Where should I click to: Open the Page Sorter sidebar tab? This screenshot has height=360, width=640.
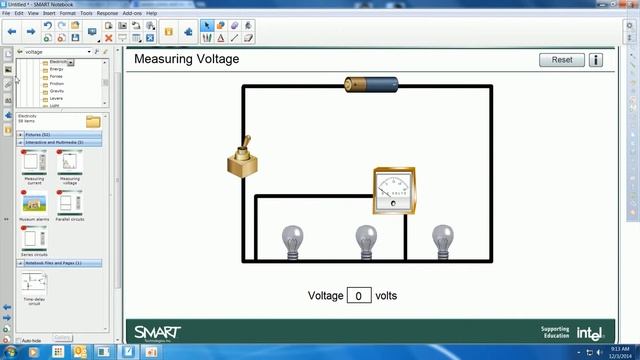pyautogui.click(x=8, y=54)
